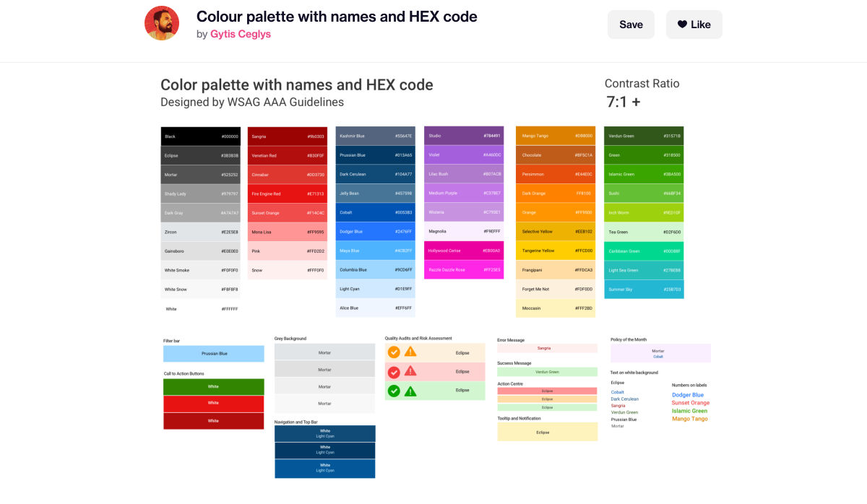Click the orange checkmark circle icon
This screenshot has height=504, width=867.
(394, 352)
